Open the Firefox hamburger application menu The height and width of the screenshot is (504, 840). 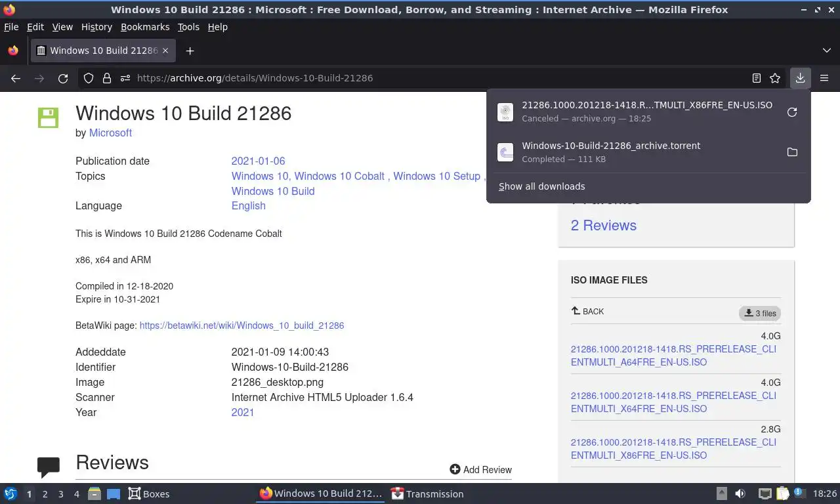coord(824,78)
